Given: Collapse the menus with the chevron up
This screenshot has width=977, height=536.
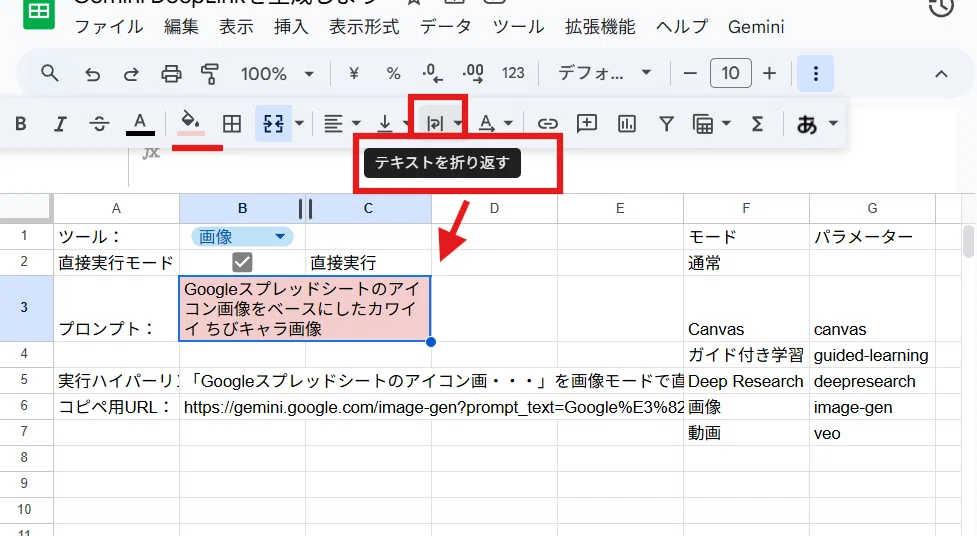Looking at the screenshot, I should click(941, 74).
